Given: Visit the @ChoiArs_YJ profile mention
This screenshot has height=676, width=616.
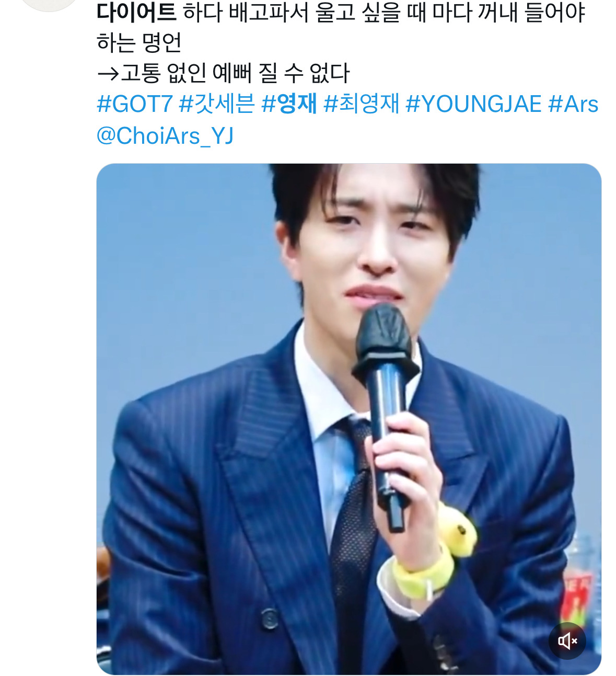Looking at the screenshot, I should [x=165, y=136].
